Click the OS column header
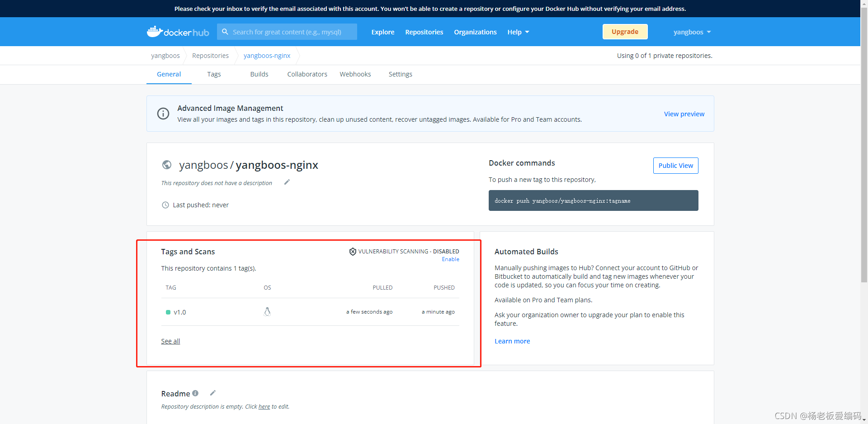868x424 pixels. pyautogui.click(x=268, y=288)
